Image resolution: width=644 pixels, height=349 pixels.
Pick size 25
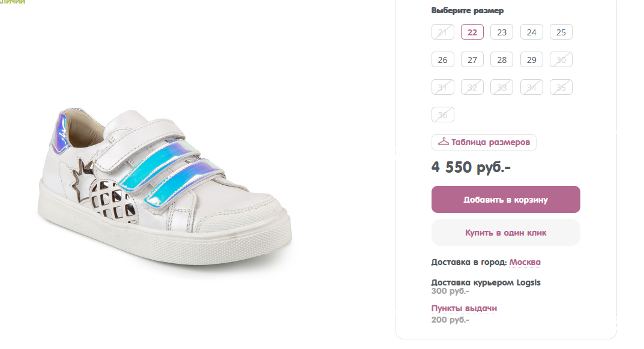point(561,32)
